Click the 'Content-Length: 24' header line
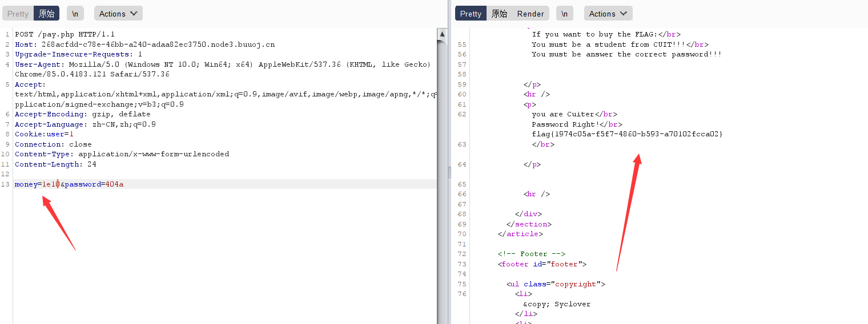The image size is (868, 324). 55,164
